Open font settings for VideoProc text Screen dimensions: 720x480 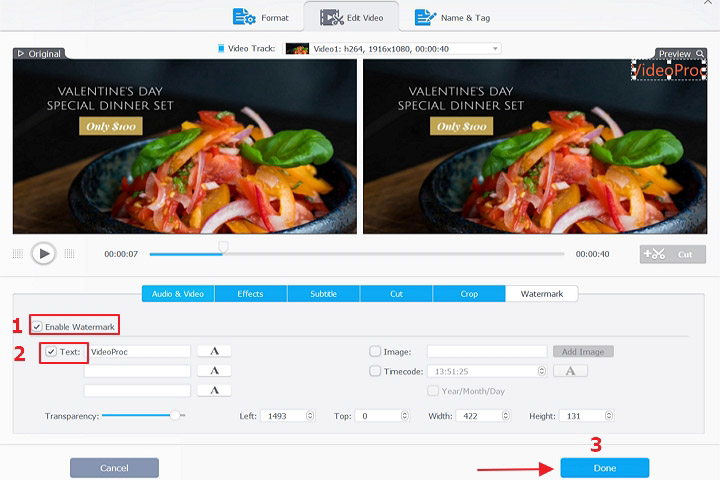point(214,351)
